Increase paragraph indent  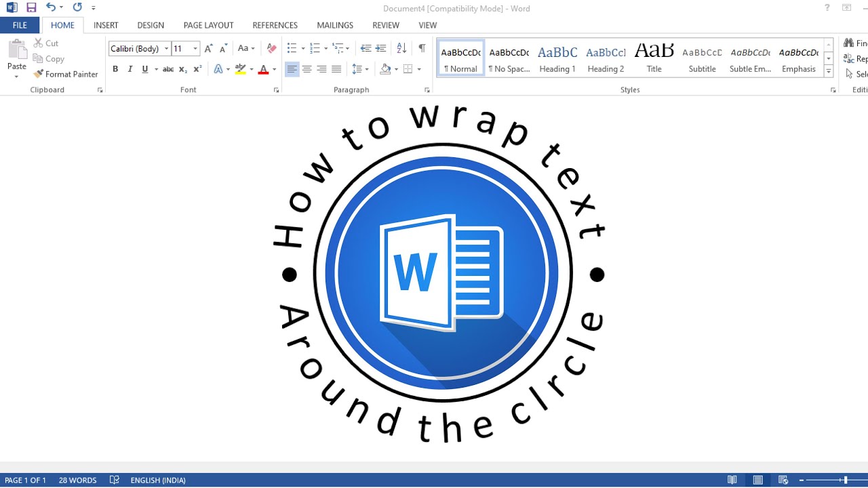[x=380, y=49]
